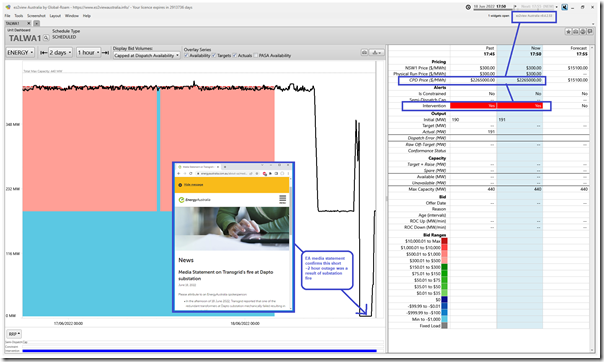Jump to end with step-forward arrow
Screen dimensions: 604x362
(x=105, y=52)
